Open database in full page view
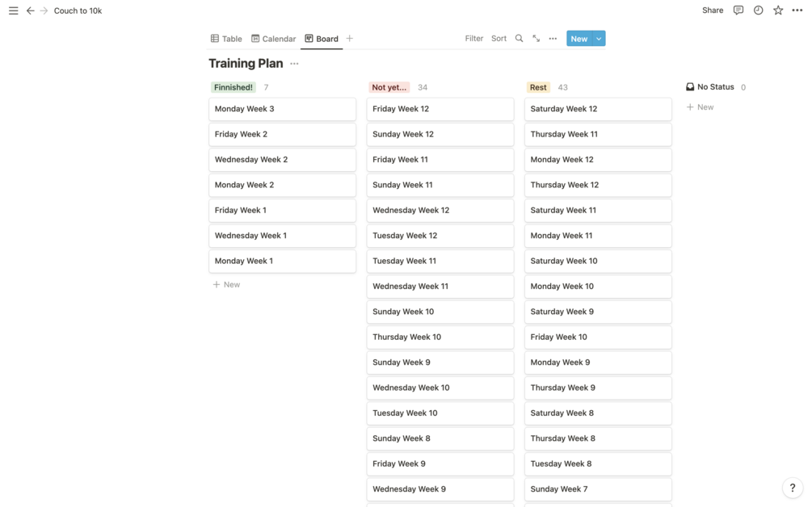Screen dimensions: 812x507 pyautogui.click(x=536, y=39)
